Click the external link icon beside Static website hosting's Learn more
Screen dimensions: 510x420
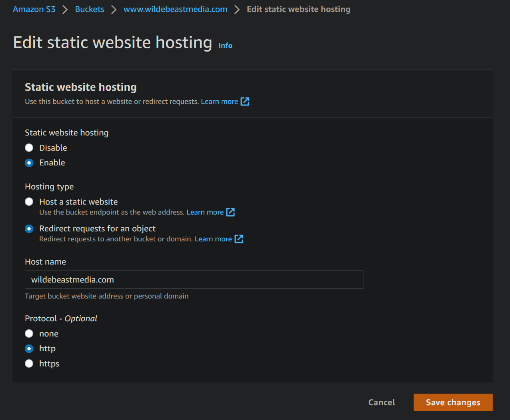[244, 102]
